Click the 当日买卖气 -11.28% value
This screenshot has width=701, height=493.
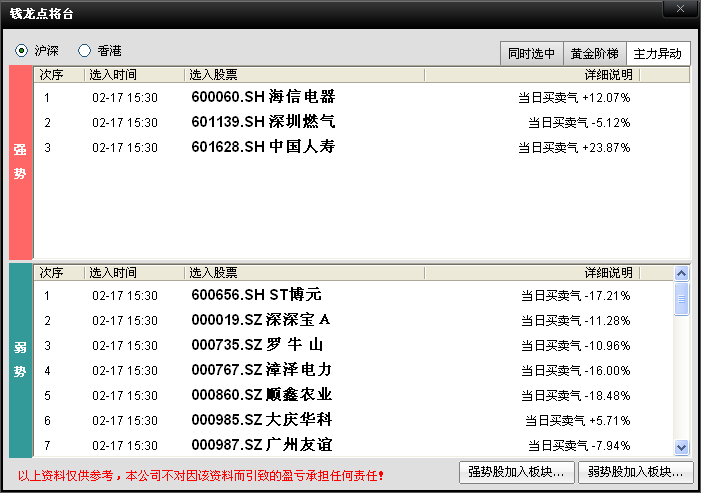[x=576, y=320]
